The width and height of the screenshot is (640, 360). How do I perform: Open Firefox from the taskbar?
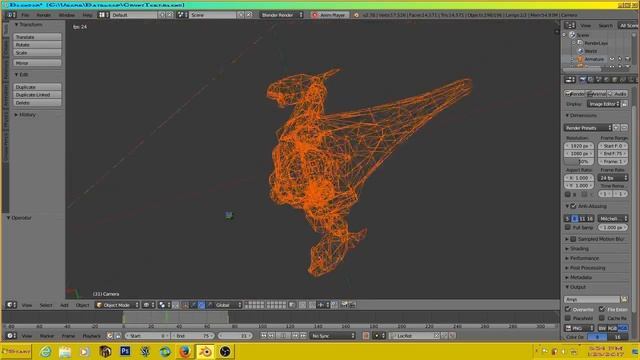pos(185,351)
